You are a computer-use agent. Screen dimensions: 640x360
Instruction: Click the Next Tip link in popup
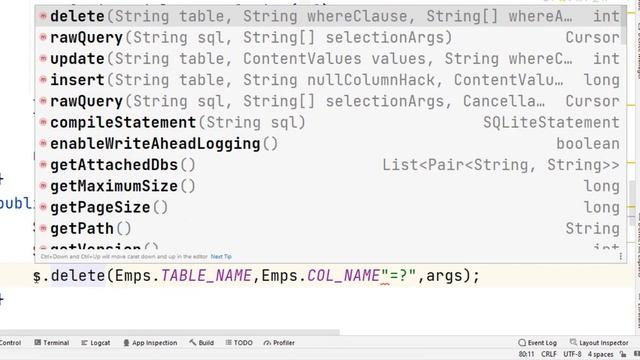click(221, 257)
